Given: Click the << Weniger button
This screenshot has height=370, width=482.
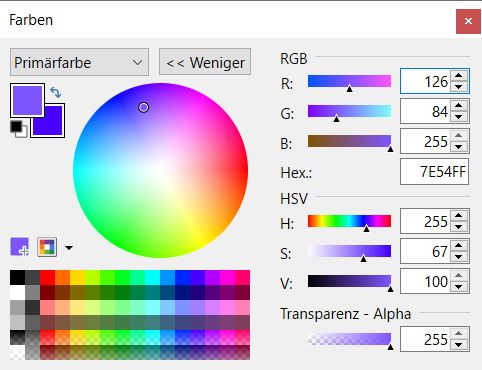Looking at the screenshot, I should tap(205, 62).
